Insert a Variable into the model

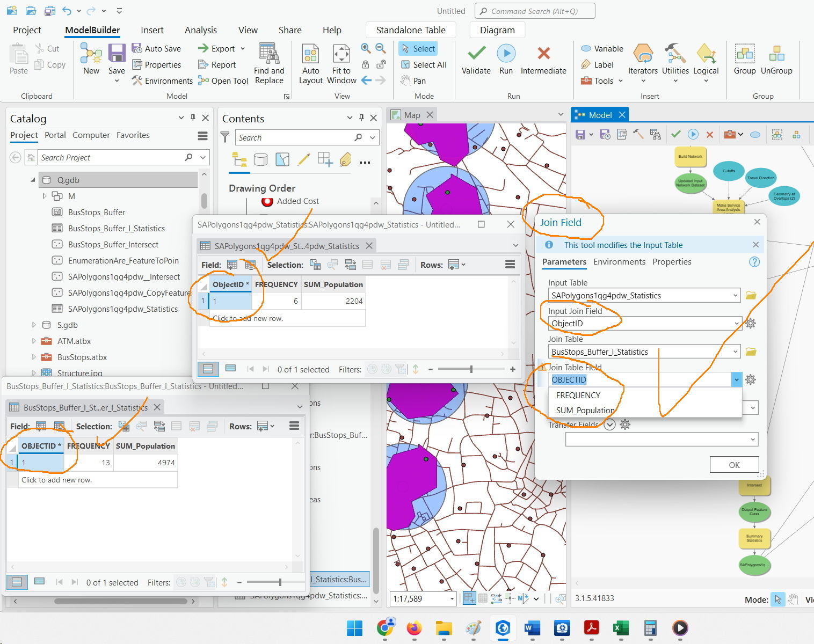(601, 48)
